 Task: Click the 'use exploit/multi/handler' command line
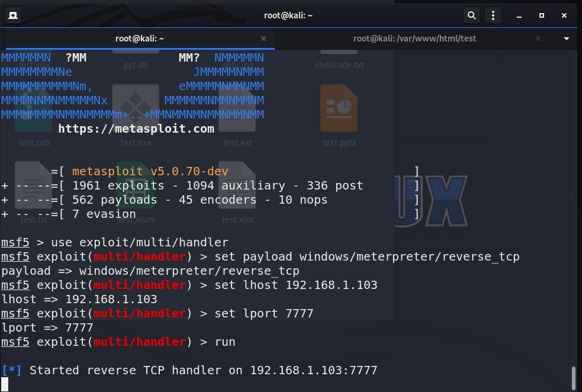(115, 243)
